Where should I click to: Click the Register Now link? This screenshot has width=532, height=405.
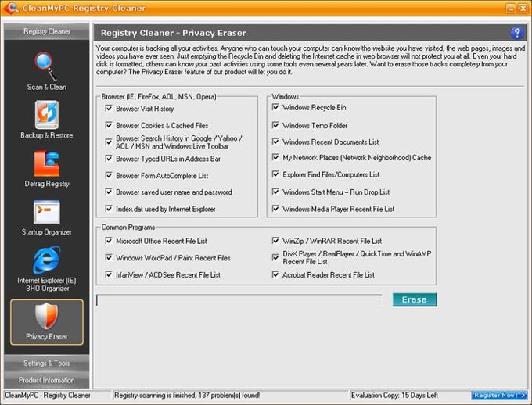pos(499,395)
